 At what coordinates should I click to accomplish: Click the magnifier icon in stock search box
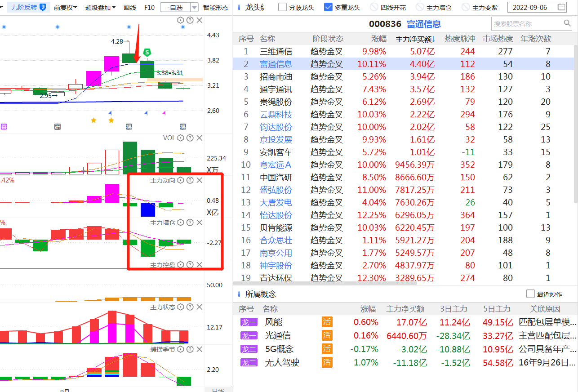click(567, 23)
